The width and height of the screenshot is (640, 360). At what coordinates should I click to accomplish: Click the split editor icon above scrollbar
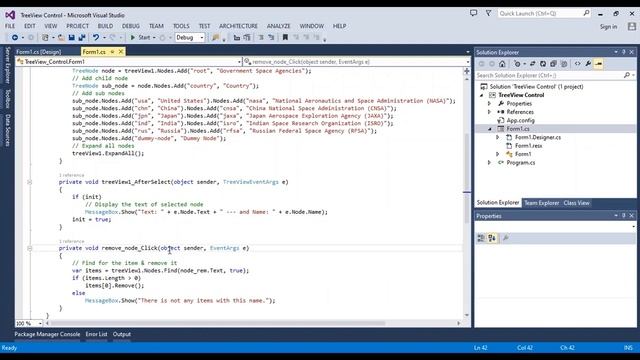467,71
